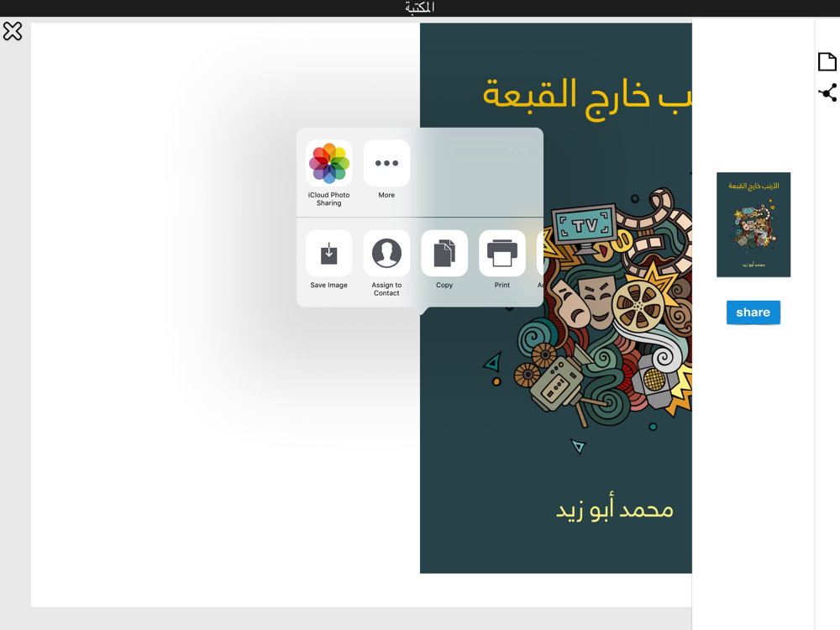
Task: Click the yellow Arabic book title on the cover
Action: (x=587, y=97)
